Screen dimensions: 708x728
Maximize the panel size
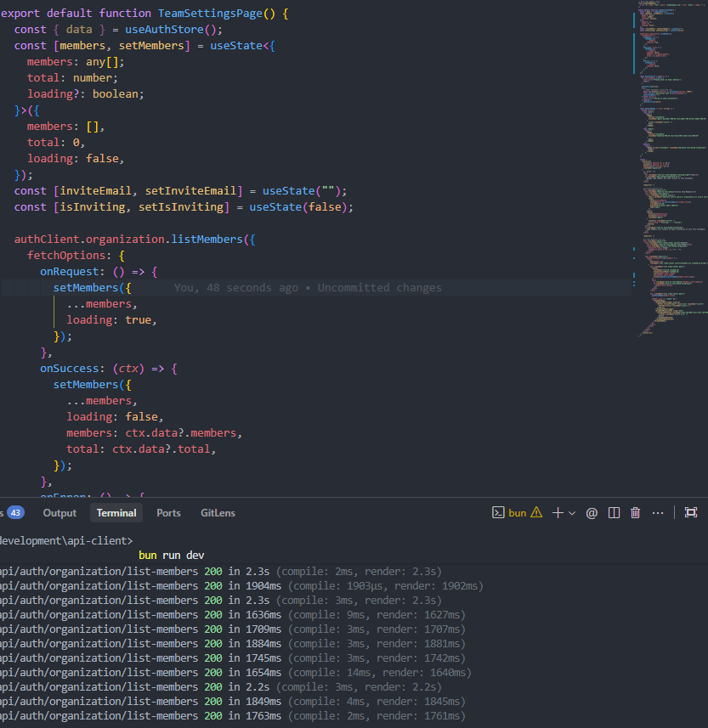point(690,513)
